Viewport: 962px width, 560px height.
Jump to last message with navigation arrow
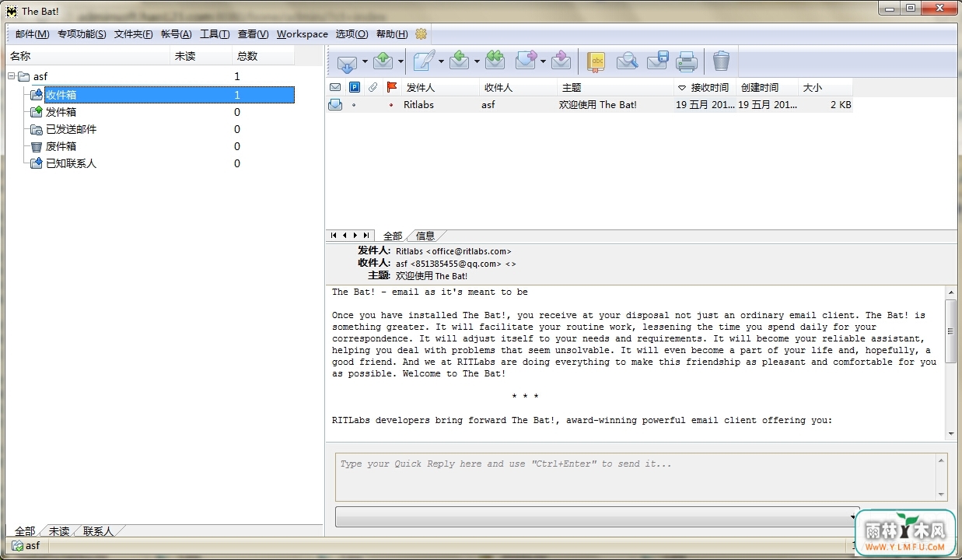point(366,235)
